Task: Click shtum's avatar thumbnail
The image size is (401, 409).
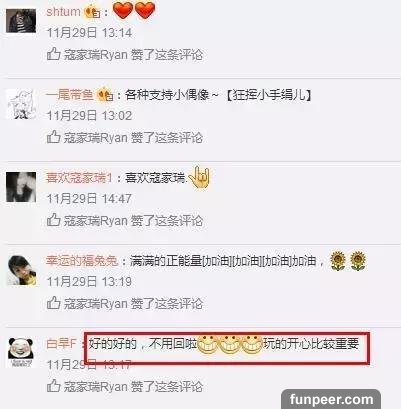Action: tap(21, 21)
